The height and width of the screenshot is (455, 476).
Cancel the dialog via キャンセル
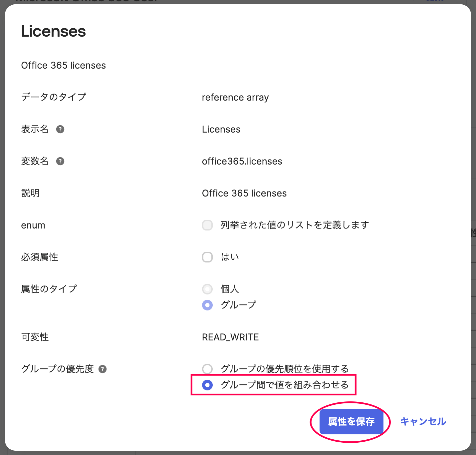pos(423,422)
